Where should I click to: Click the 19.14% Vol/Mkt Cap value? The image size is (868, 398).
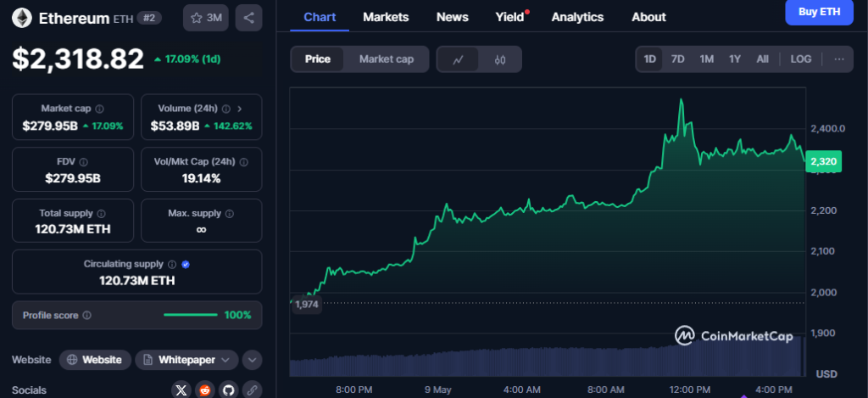202,178
